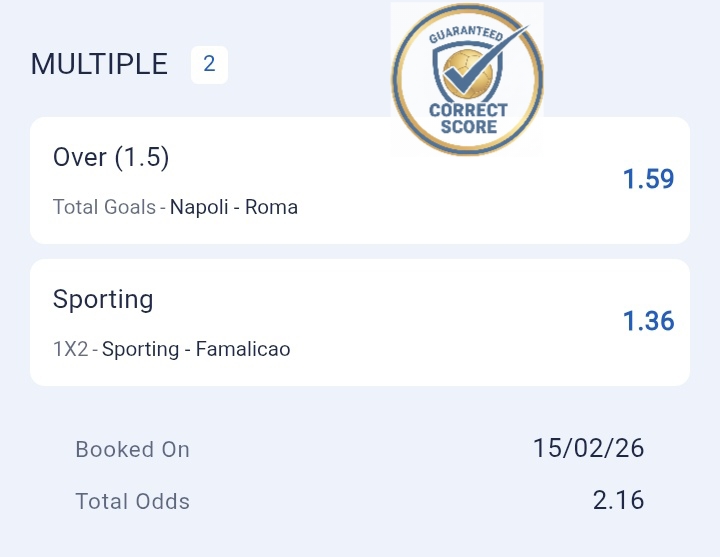Click the golden football inside the shield

(x=463, y=75)
